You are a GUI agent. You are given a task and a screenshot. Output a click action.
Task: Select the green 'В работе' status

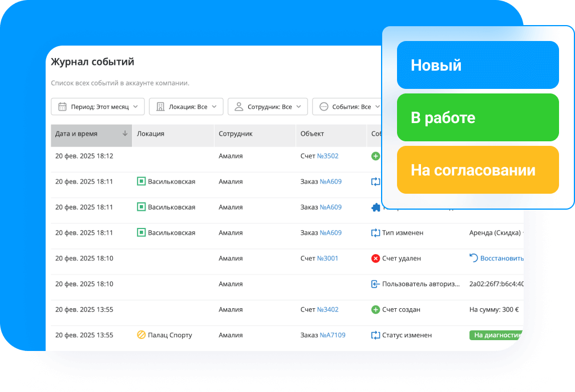point(477,117)
